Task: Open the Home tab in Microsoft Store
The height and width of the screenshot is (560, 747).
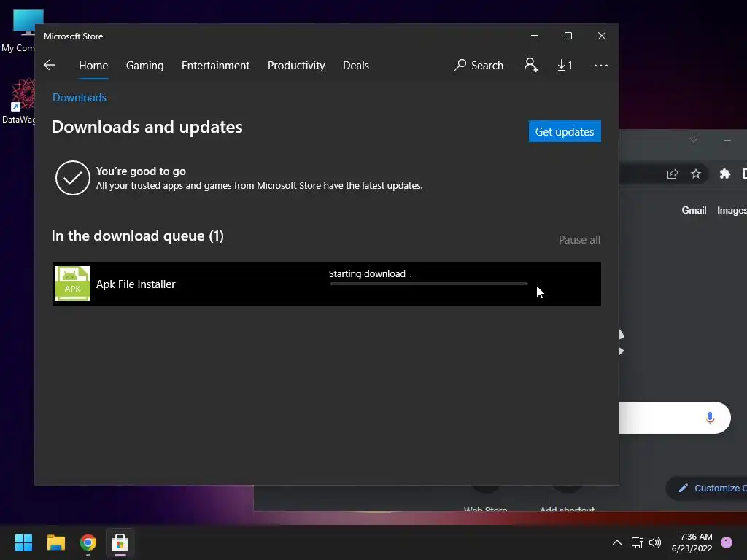Action: pyautogui.click(x=93, y=65)
